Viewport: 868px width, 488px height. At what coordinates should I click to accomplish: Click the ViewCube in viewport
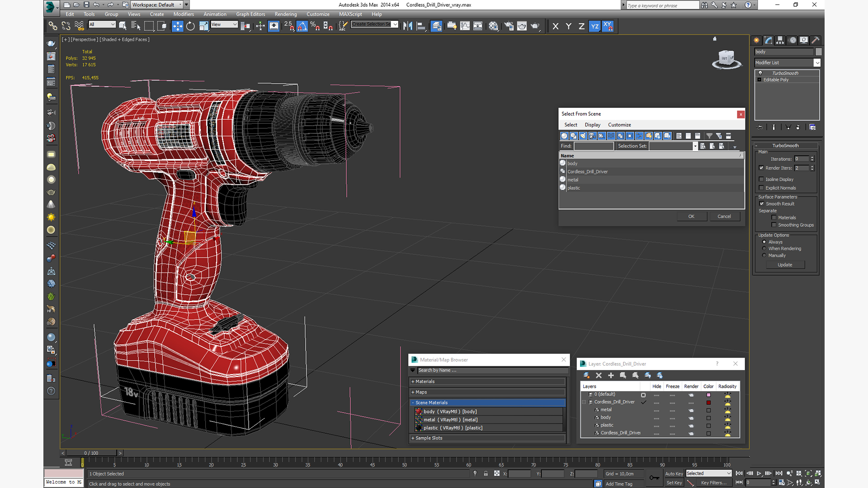(x=726, y=59)
